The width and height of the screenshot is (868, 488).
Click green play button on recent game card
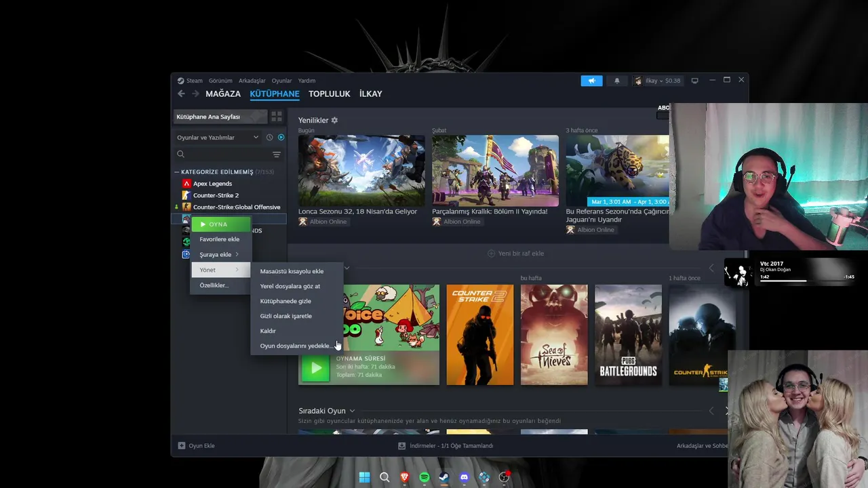315,368
